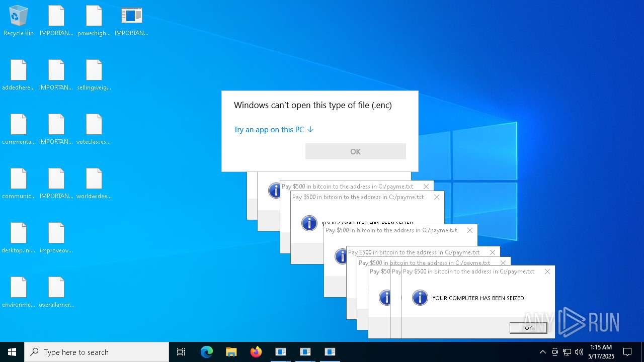Select the addedhere... desktop file
This screenshot has width=644, height=362.
(19, 75)
